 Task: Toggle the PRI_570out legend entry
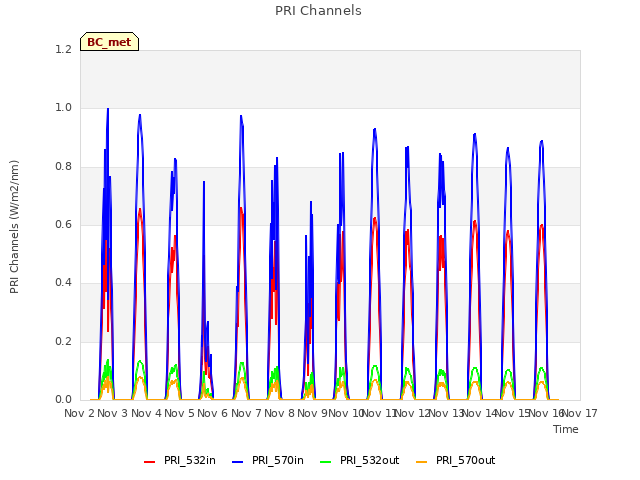click(455, 461)
